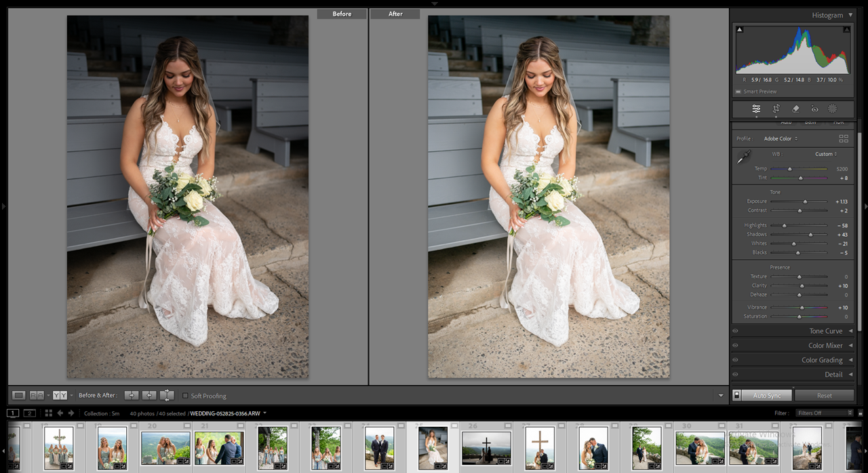Click the Auto Sync button
The image size is (868, 473).
pyautogui.click(x=767, y=396)
